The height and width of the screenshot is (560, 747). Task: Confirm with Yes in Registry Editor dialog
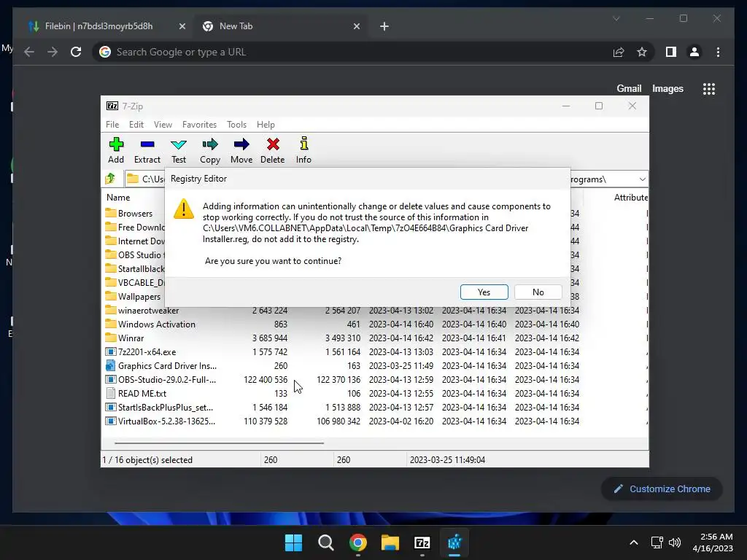point(484,292)
